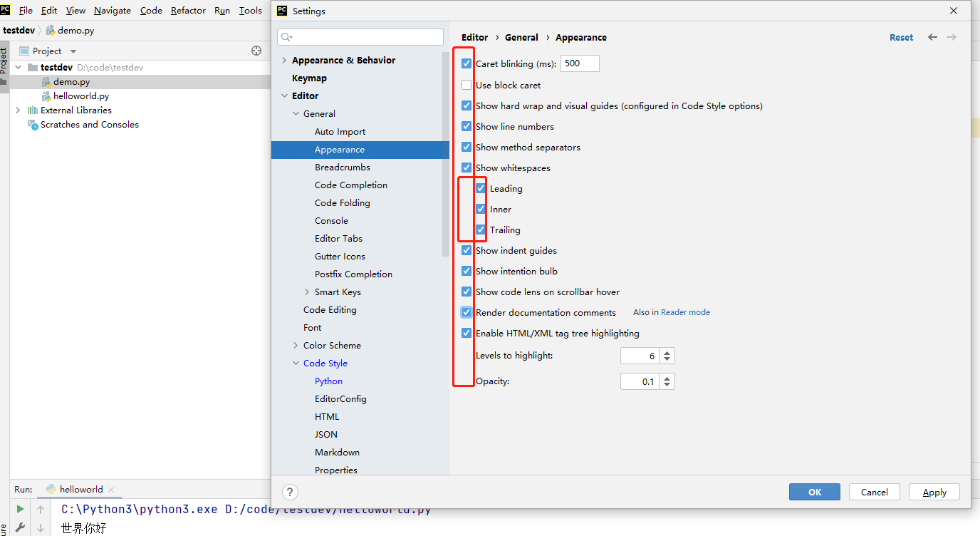Click the Caret blinking milliseconds field

click(580, 63)
